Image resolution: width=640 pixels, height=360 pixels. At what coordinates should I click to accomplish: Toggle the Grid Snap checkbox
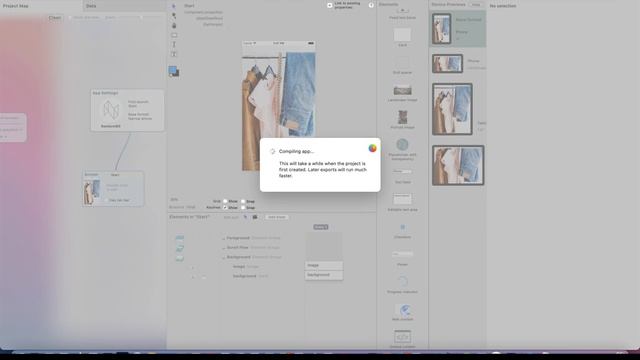[243, 201]
